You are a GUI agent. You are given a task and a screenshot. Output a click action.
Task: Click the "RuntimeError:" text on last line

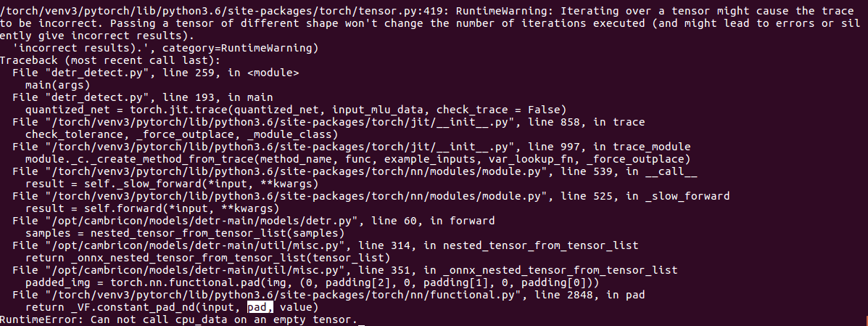[43, 320]
